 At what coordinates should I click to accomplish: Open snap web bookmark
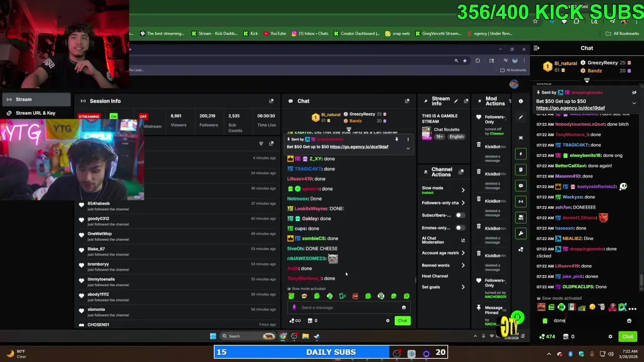(397, 34)
